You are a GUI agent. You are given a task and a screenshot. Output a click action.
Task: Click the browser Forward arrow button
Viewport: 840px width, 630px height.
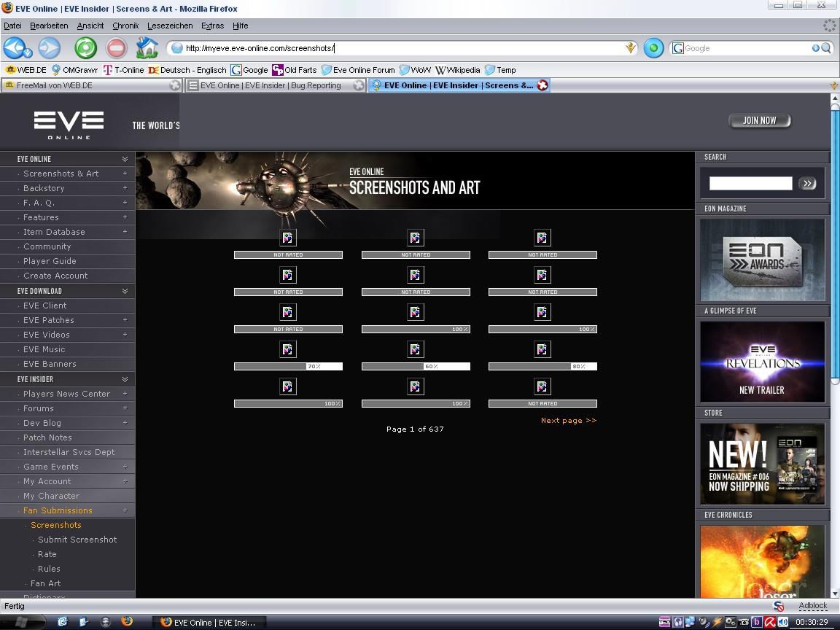50,48
